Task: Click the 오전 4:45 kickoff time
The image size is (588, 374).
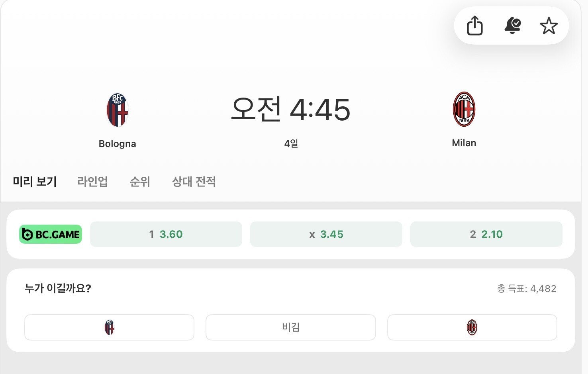Action: click(x=290, y=110)
